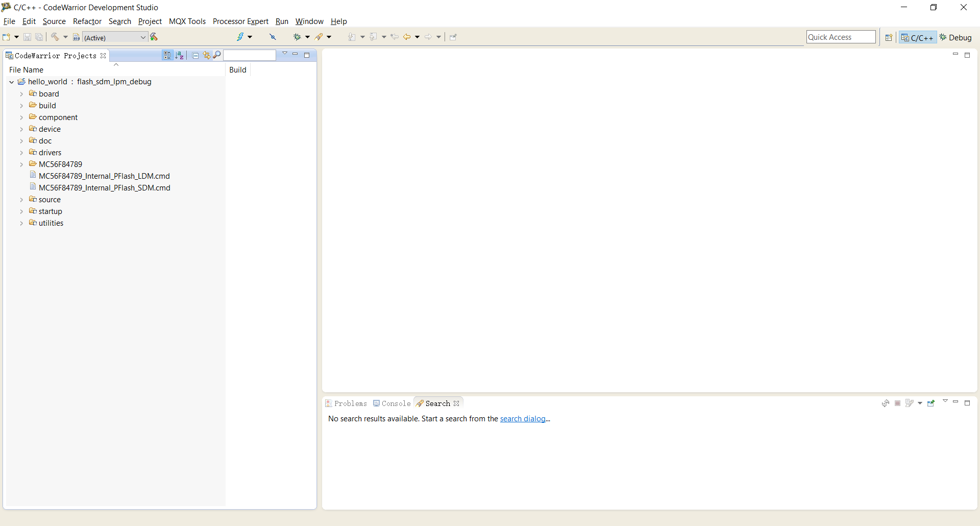Click the lightning bolt flash icon

pos(240,37)
